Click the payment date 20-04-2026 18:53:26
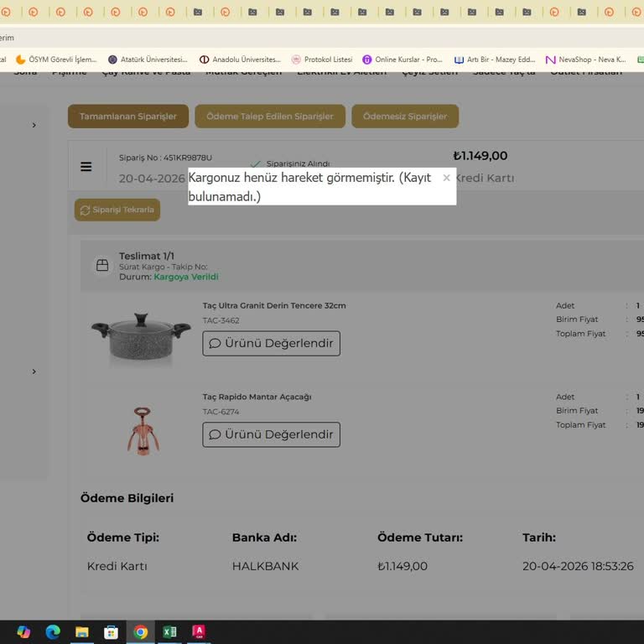Screen dimensions: 644x644 coord(578,566)
